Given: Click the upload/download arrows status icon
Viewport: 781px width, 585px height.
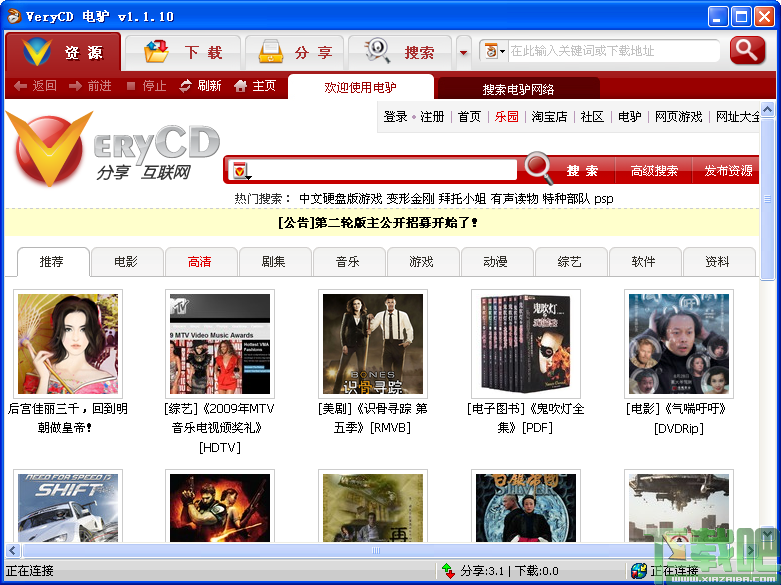Looking at the screenshot, I should pyautogui.click(x=448, y=571).
